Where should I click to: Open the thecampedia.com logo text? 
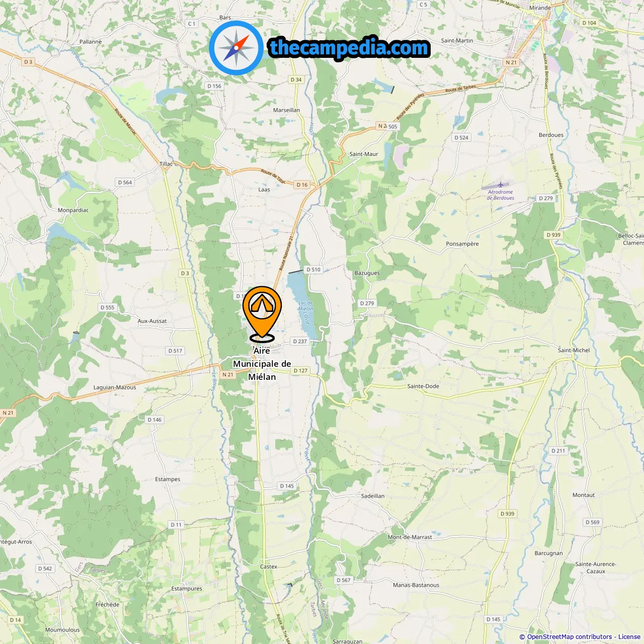(x=349, y=48)
